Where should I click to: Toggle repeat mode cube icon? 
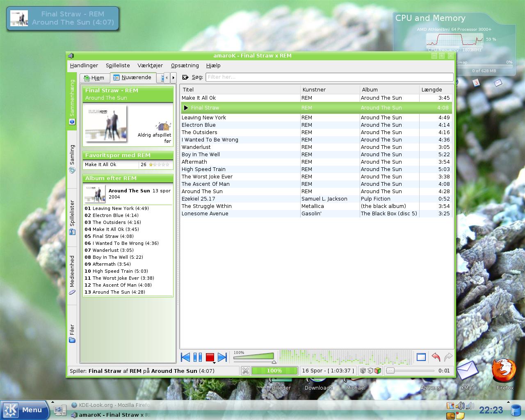coord(370,371)
